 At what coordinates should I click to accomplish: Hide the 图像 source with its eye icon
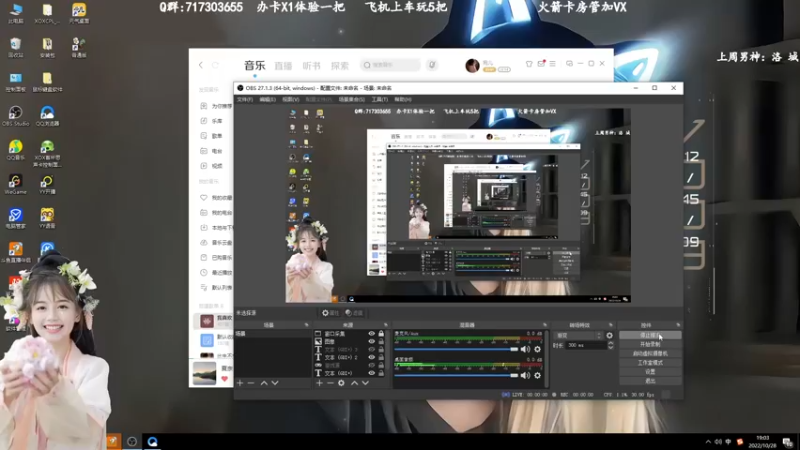tap(371, 341)
